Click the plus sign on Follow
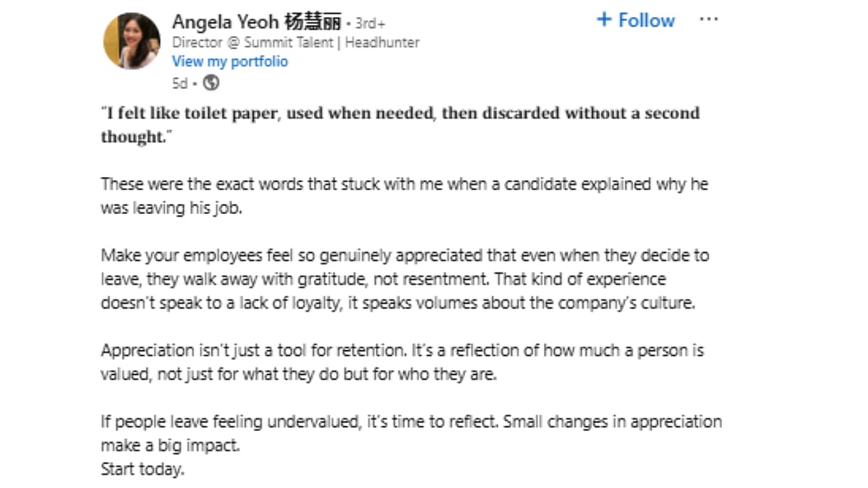Image resolution: width=868 pixels, height=488 pixels. click(x=604, y=20)
